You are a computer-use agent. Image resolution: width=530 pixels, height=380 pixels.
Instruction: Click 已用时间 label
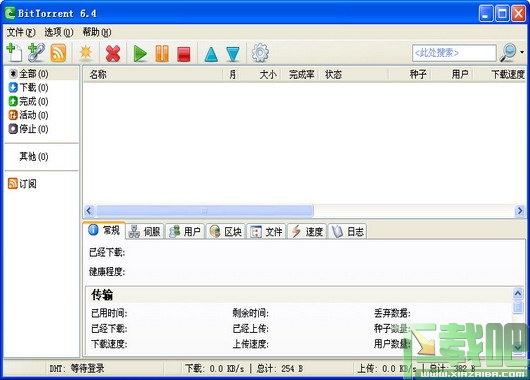pos(110,313)
